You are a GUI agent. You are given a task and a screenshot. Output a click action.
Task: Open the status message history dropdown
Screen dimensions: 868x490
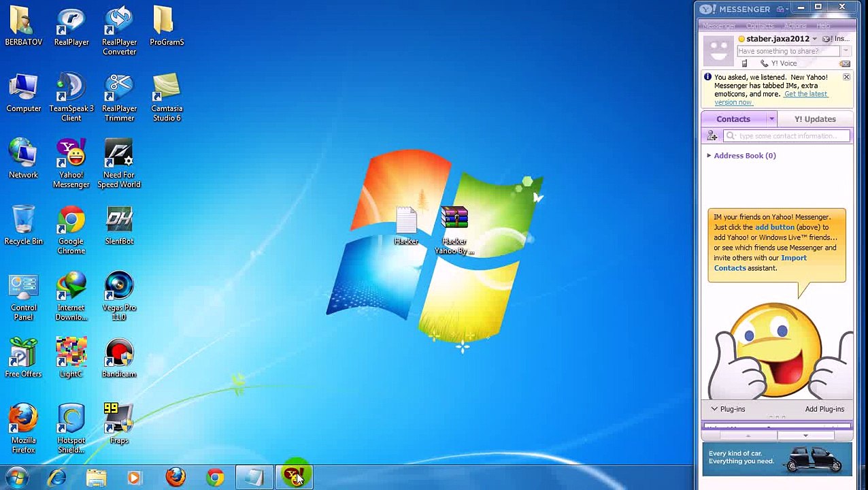coord(846,51)
